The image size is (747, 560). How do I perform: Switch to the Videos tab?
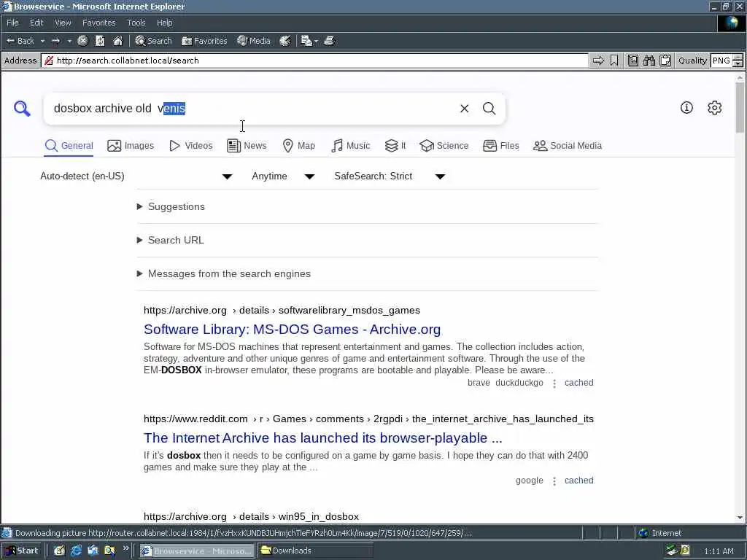click(x=191, y=146)
